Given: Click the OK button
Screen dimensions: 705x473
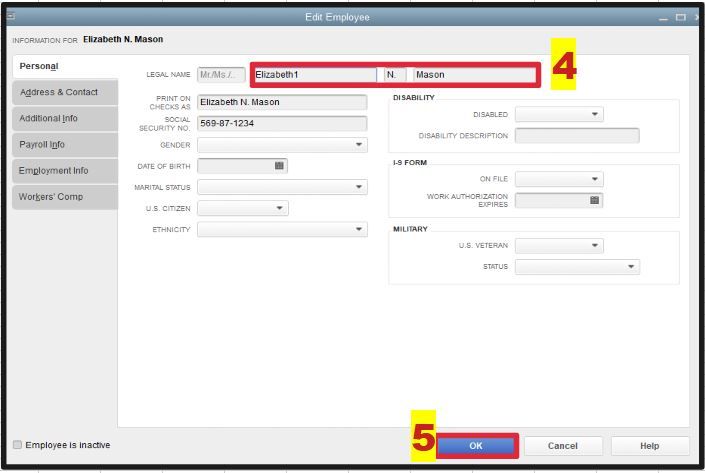Looking at the screenshot, I should tap(476, 446).
